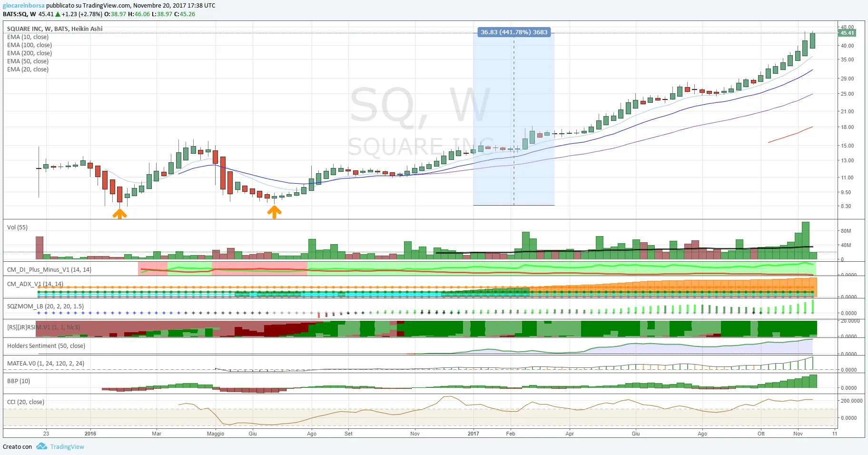The height and width of the screenshot is (455, 868).
Task: Click the 13.00 price axis label
Action: (x=847, y=161)
